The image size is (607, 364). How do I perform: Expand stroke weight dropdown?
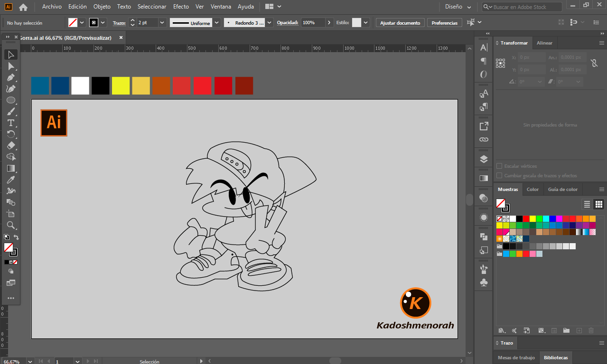click(162, 23)
